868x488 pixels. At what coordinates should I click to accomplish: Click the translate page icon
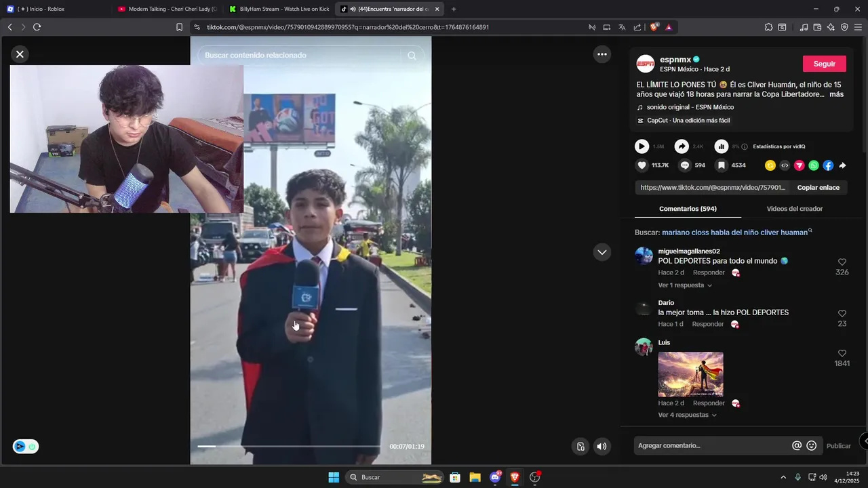(x=622, y=27)
